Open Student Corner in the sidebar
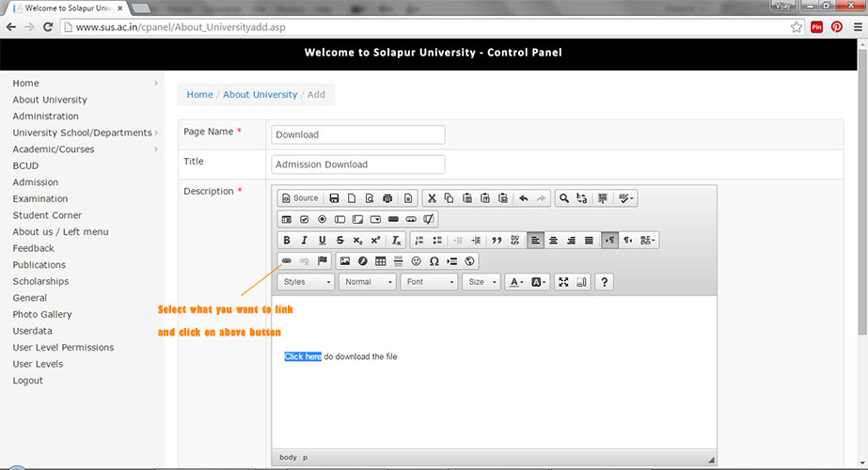This screenshot has height=470, width=868. [x=47, y=215]
